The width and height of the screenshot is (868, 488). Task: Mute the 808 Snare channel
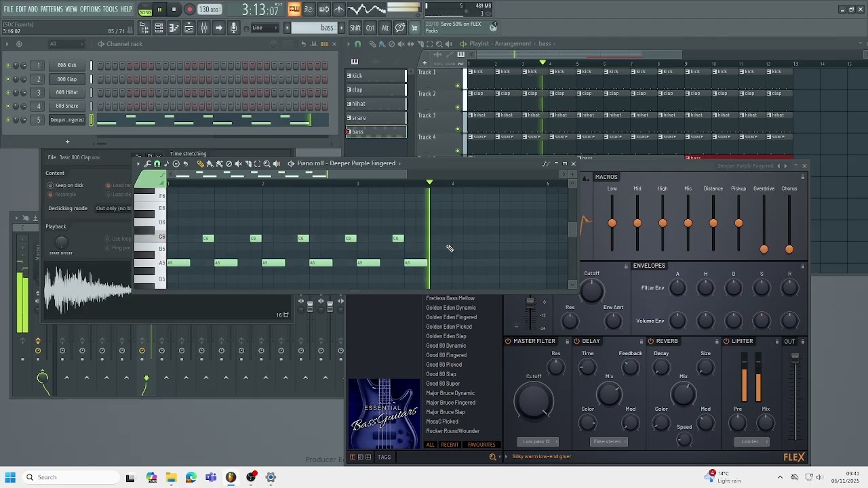pos(8,106)
